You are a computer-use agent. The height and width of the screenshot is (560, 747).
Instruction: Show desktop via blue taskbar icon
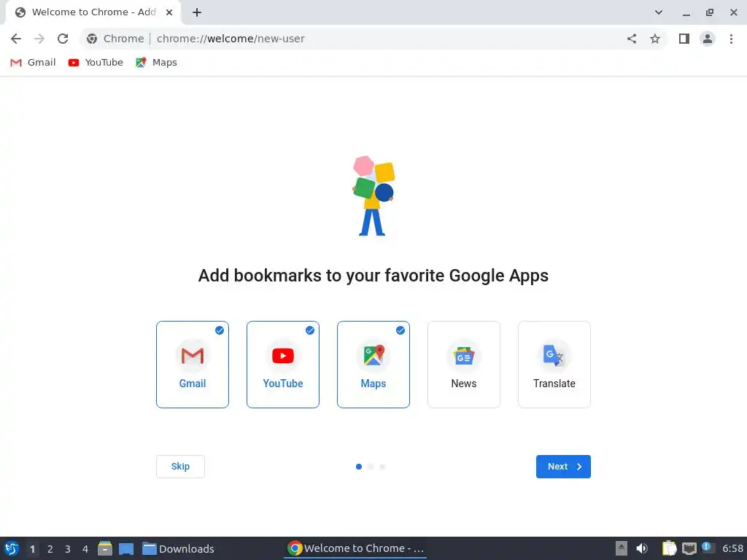pyautogui.click(x=126, y=548)
